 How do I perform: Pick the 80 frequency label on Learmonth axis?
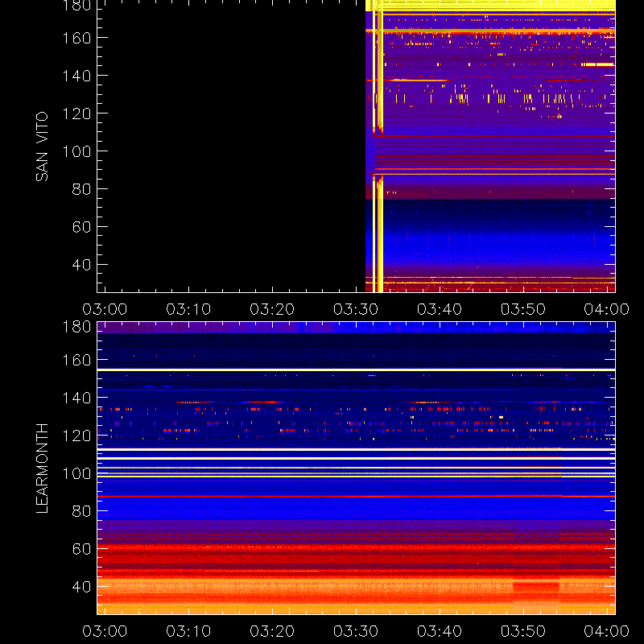pyautogui.click(x=81, y=511)
